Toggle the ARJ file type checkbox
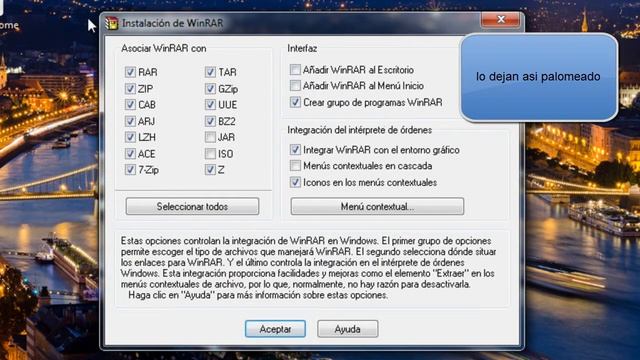The width and height of the screenshot is (640, 360). (130, 121)
